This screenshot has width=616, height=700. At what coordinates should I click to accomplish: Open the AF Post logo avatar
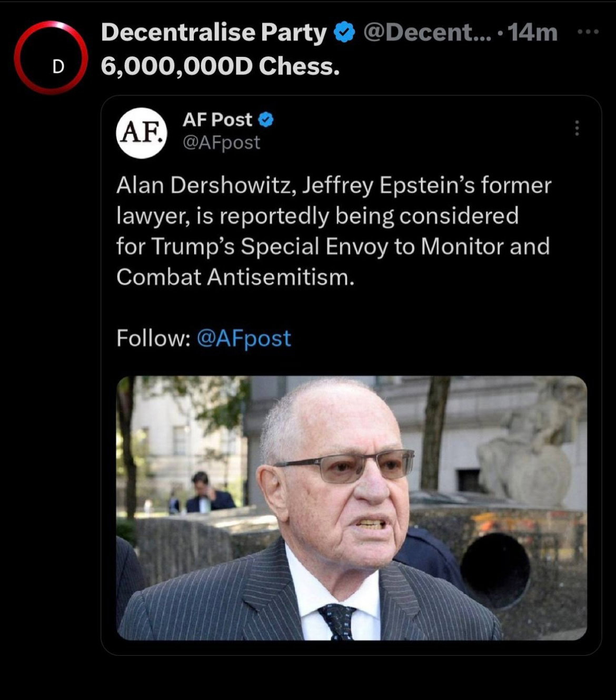point(141,133)
